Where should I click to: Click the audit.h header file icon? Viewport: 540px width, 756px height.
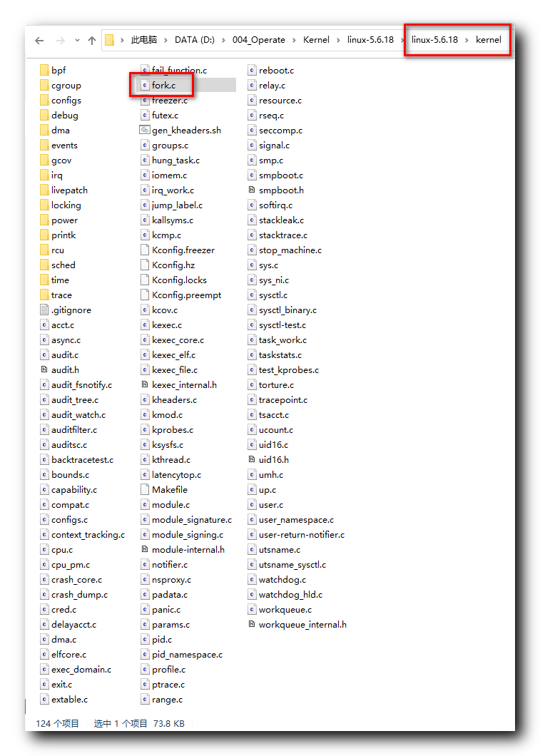pyautogui.click(x=44, y=369)
